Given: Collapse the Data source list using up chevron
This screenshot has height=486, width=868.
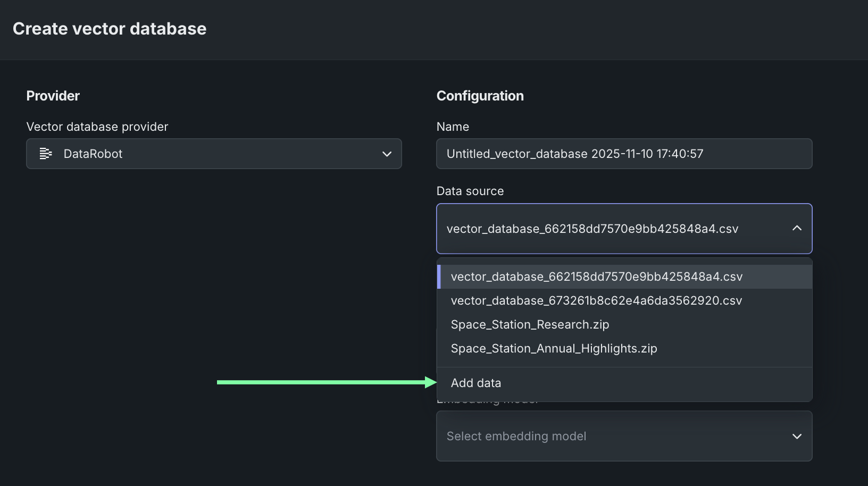Looking at the screenshot, I should [x=797, y=228].
